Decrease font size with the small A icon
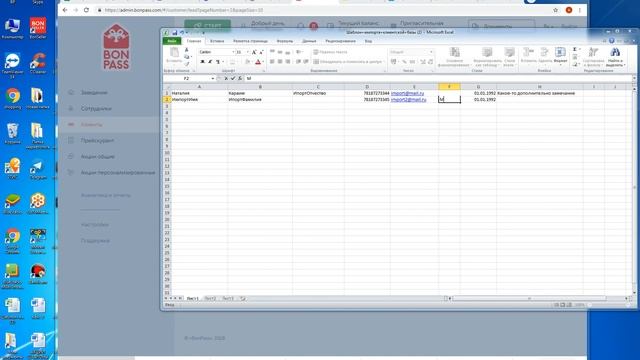 tap(261, 52)
